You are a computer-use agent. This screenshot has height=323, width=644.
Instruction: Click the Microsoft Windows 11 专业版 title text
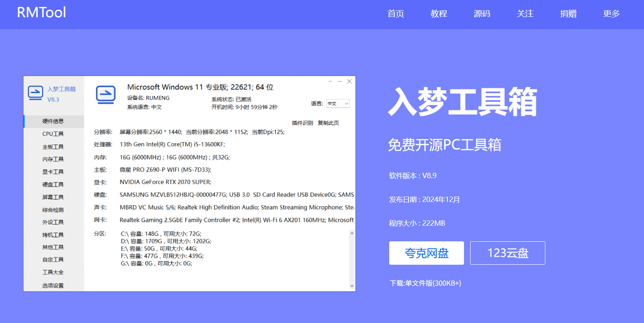click(200, 87)
